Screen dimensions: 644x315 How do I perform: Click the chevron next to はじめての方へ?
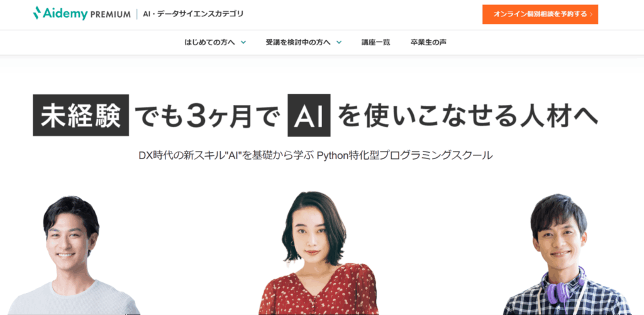(243, 42)
